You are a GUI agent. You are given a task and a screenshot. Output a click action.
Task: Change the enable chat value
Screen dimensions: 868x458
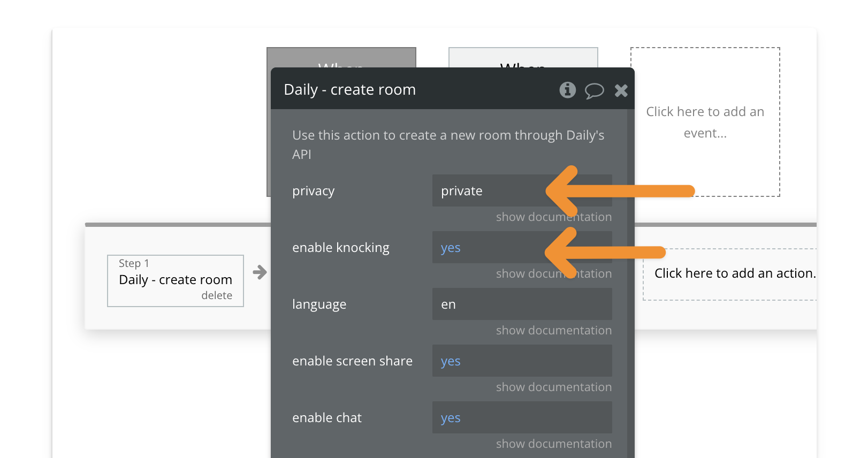(522, 417)
